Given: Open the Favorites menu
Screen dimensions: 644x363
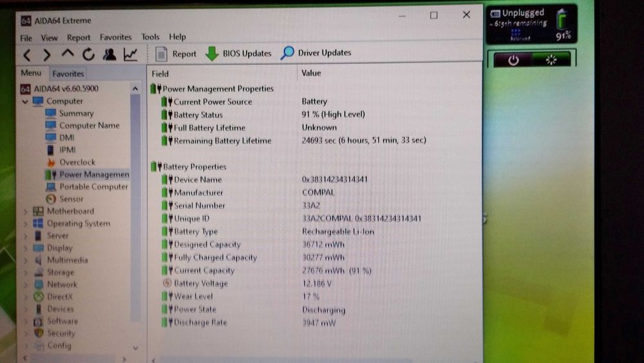Looking at the screenshot, I should (115, 37).
